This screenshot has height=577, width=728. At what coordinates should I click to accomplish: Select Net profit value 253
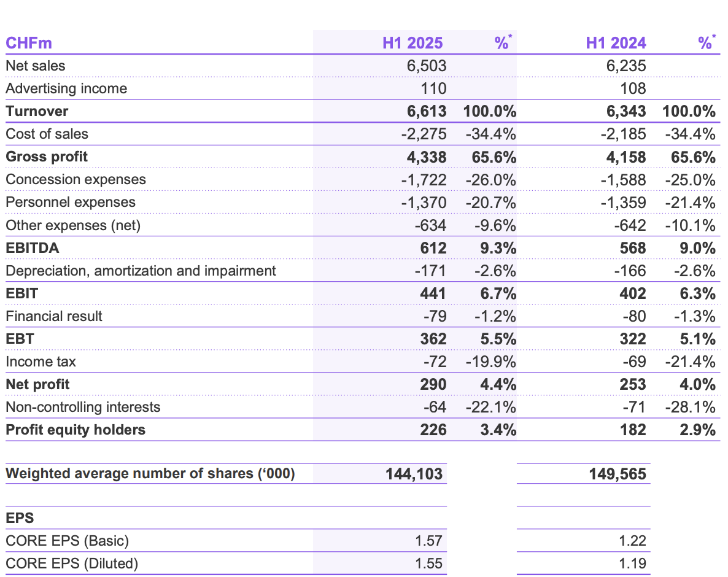click(633, 384)
